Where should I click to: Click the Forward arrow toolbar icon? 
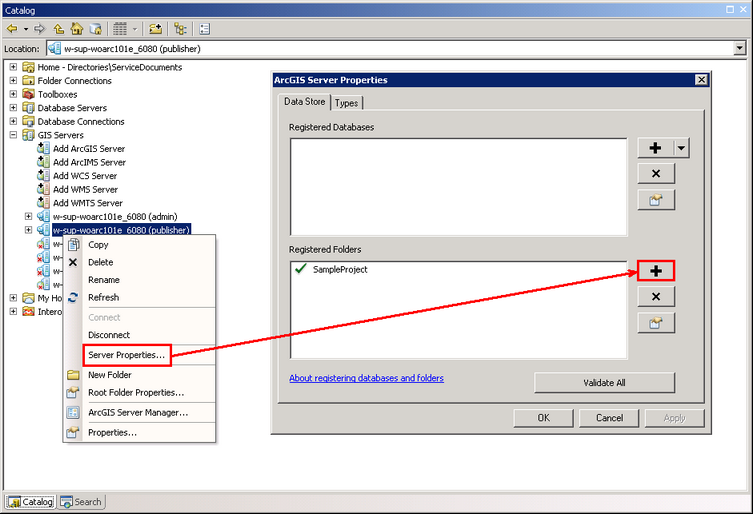tap(39, 29)
